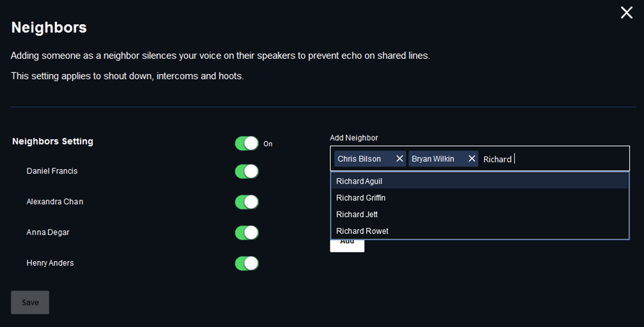The image size is (644, 327).
Task: Turn off the main Neighbors Setting toggle
Action: tap(247, 143)
